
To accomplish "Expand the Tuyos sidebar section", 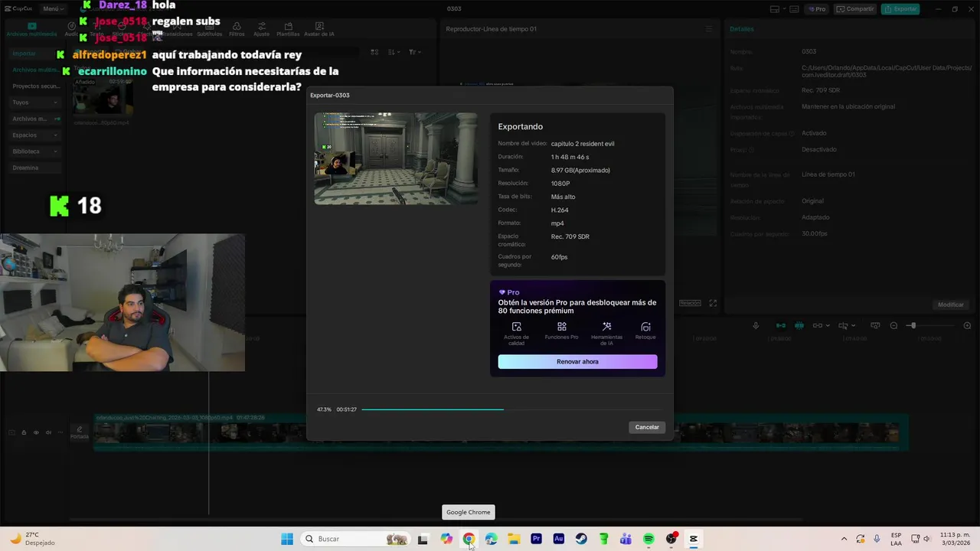I will (34, 103).
